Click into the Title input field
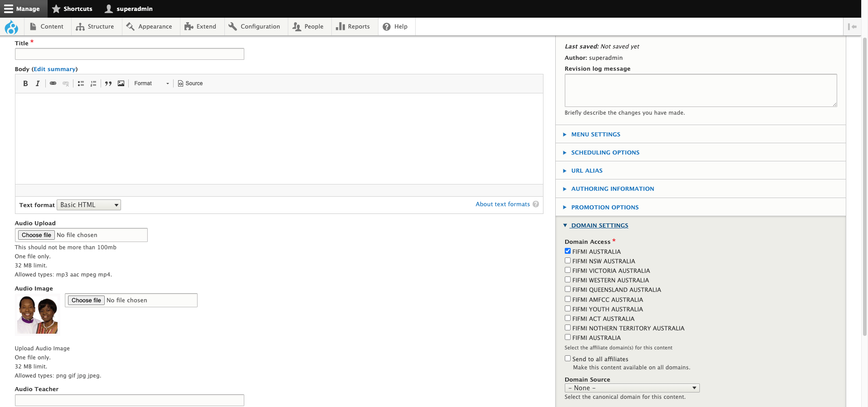 pos(129,54)
